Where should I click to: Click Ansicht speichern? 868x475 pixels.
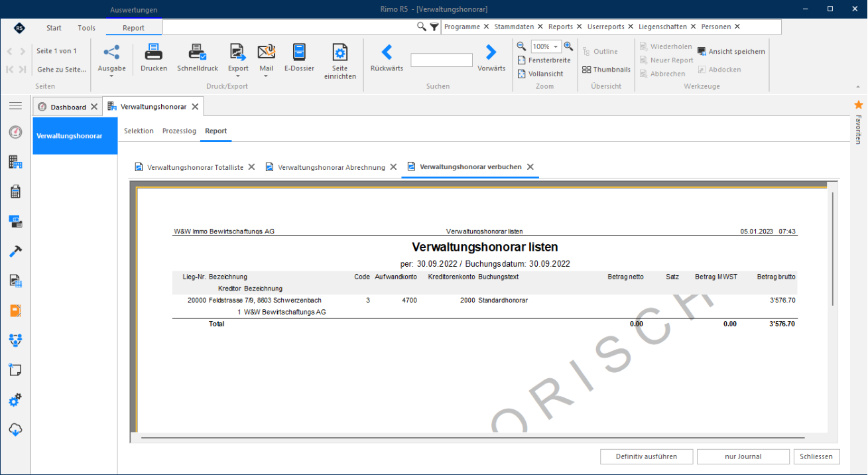point(731,52)
